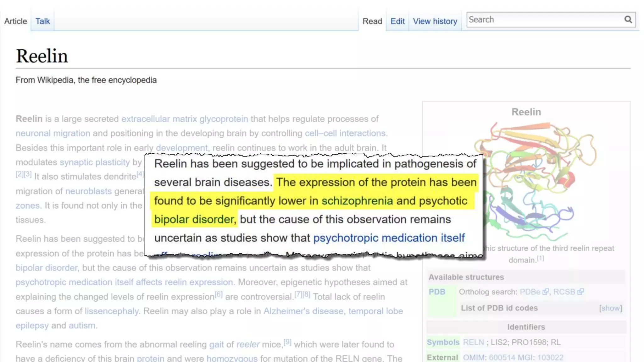Click the psychotropic medication itself popup link

coord(389,238)
